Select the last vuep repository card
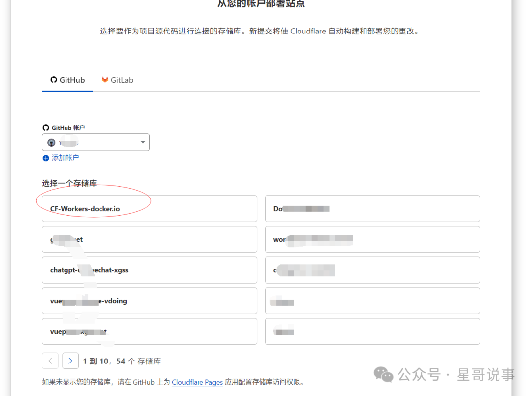The height and width of the screenshot is (396, 532). (149, 331)
